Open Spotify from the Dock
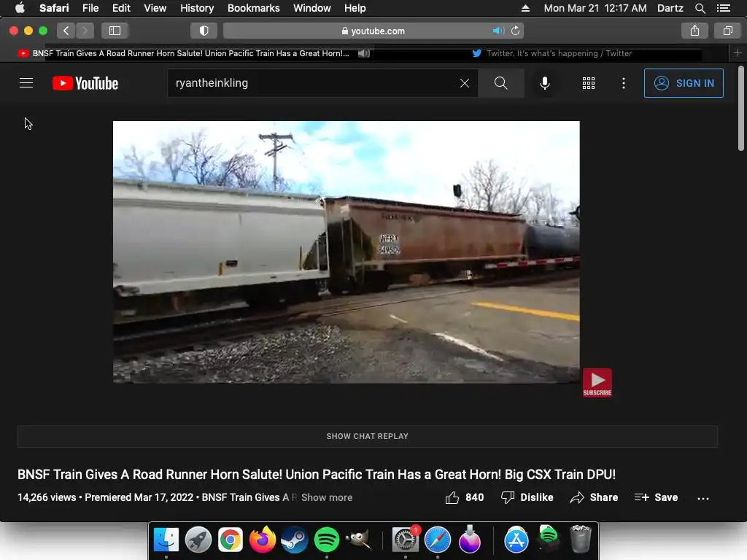 326,540
